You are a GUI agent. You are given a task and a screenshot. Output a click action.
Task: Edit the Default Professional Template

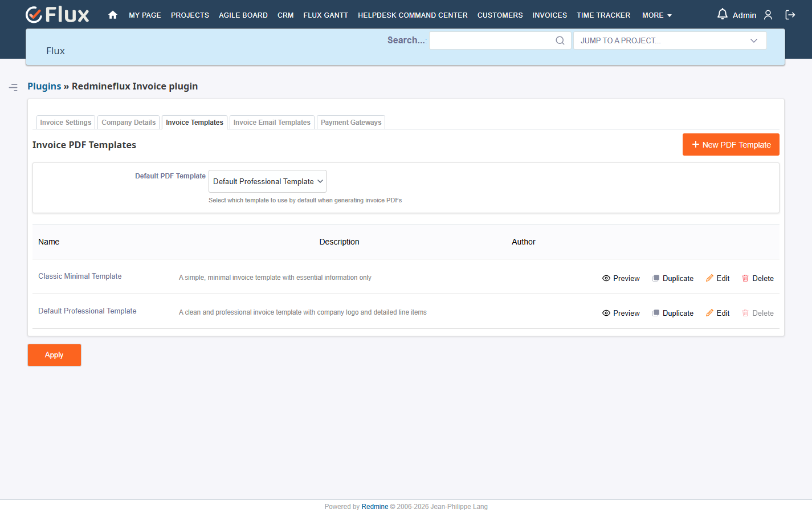point(718,313)
